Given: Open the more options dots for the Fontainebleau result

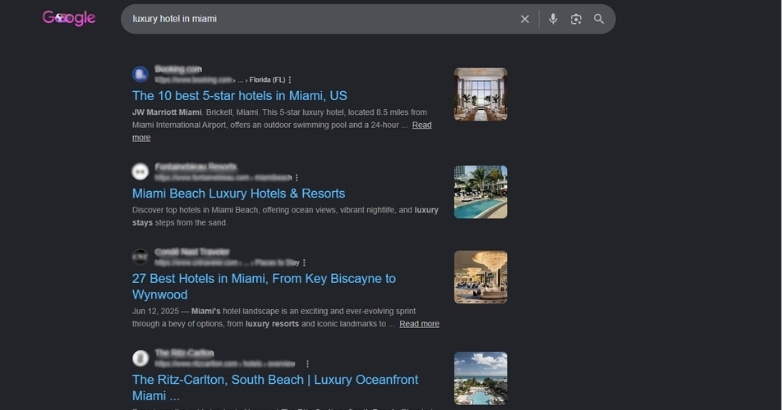Looking at the screenshot, I should click(297, 178).
